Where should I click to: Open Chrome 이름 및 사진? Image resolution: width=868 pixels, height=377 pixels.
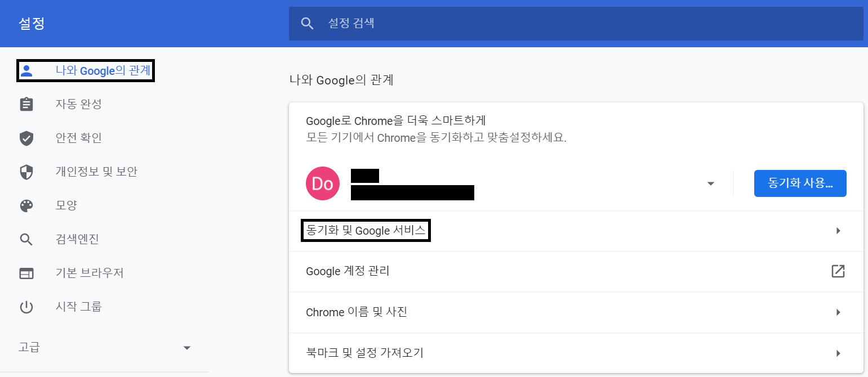576,312
